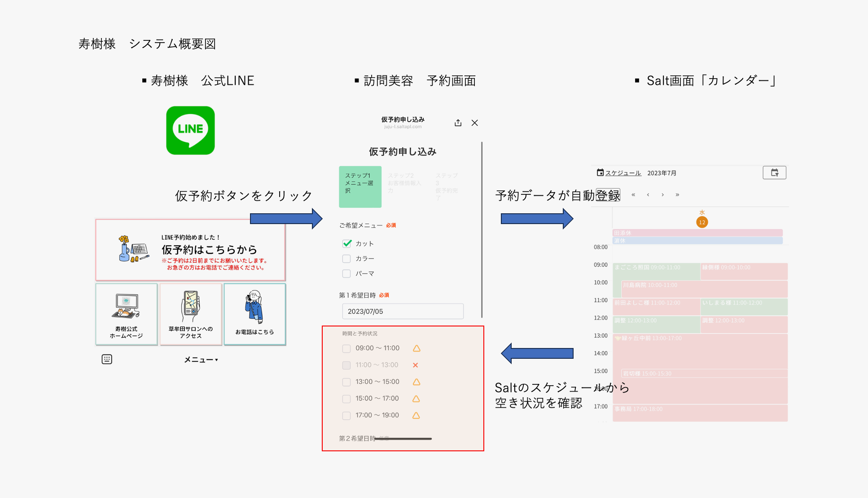Click the X unavailable mark for 11:00 ~ 13:00

point(416,365)
